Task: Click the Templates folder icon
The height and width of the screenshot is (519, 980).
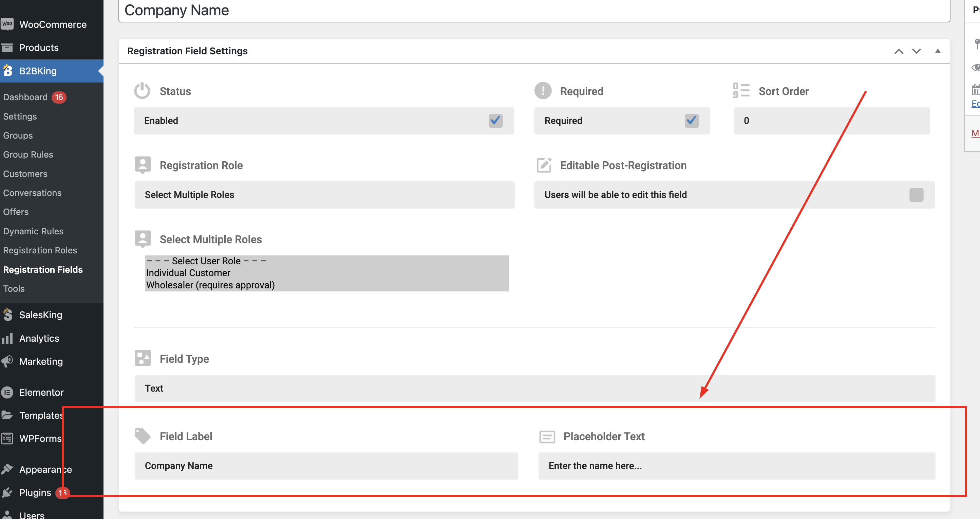Action: 7,415
